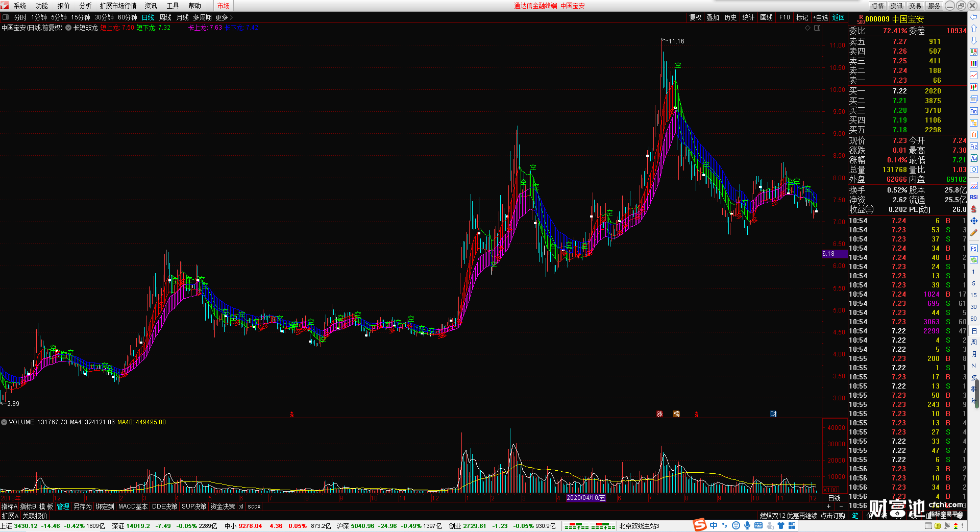Screen dimensions: 980x532
Task: Select the RSI indicator sidebar icon
Action: click(974, 197)
